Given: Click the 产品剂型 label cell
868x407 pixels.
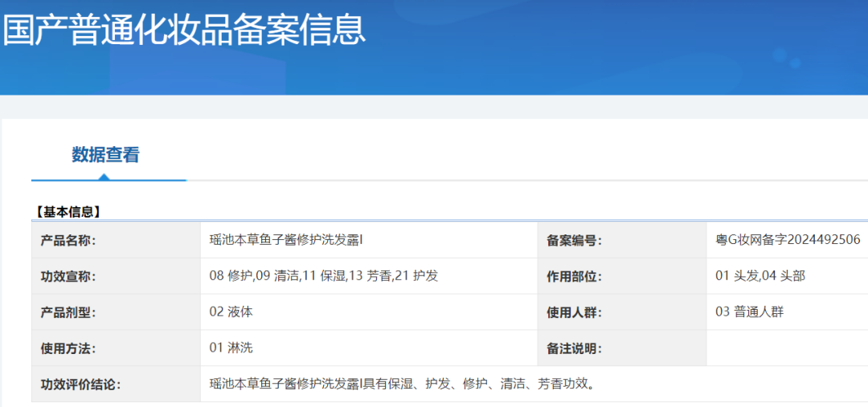Looking at the screenshot, I should (x=68, y=312).
